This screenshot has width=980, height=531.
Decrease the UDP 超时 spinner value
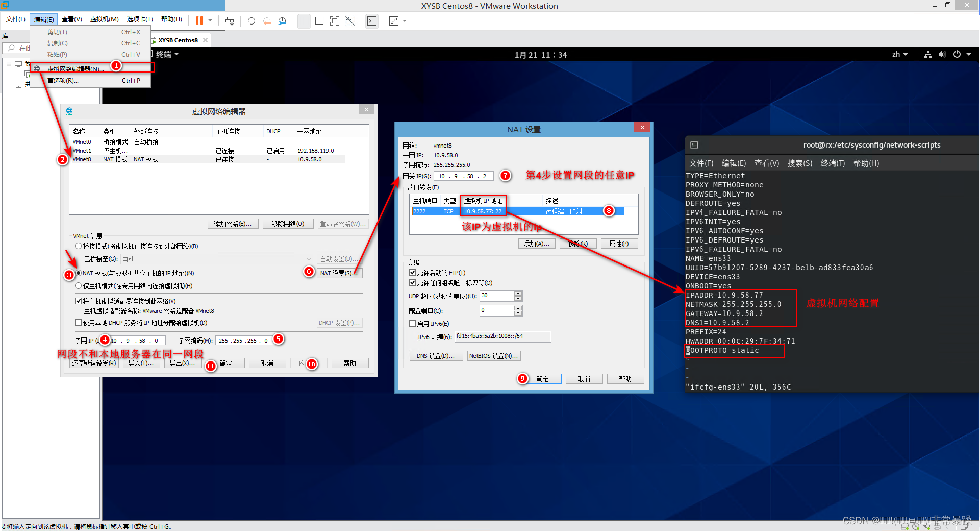(518, 299)
